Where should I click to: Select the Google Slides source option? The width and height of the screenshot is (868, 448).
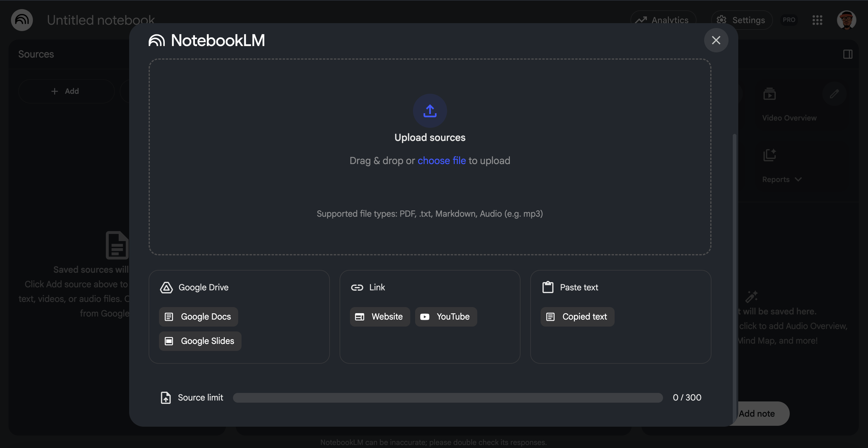(x=200, y=341)
